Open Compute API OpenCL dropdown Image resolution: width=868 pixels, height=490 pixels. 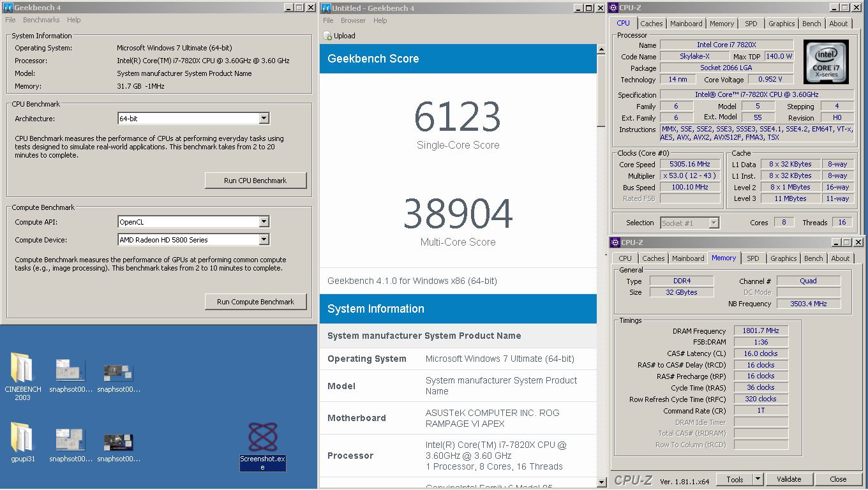click(264, 222)
